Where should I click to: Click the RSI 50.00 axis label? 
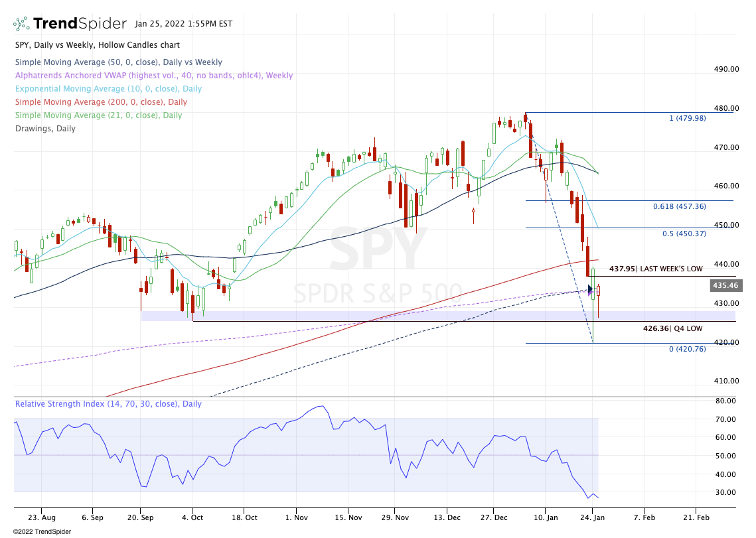(x=725, y=456)
